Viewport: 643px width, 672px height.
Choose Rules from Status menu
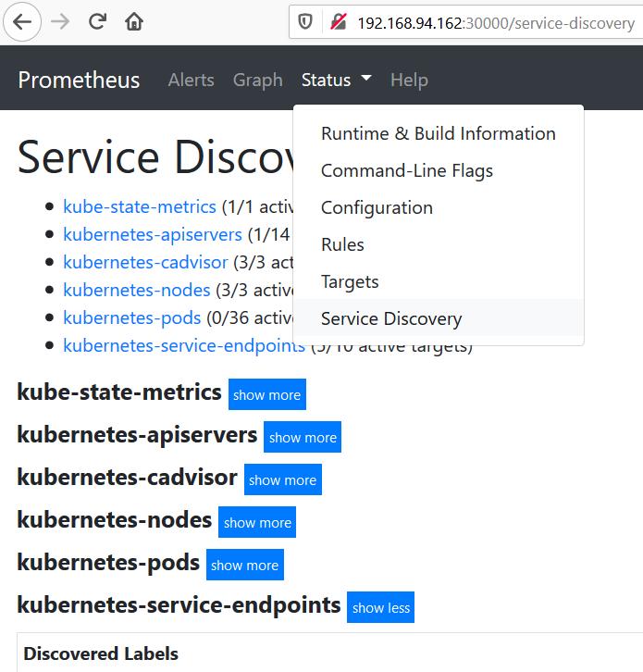[x=439, y=244]
